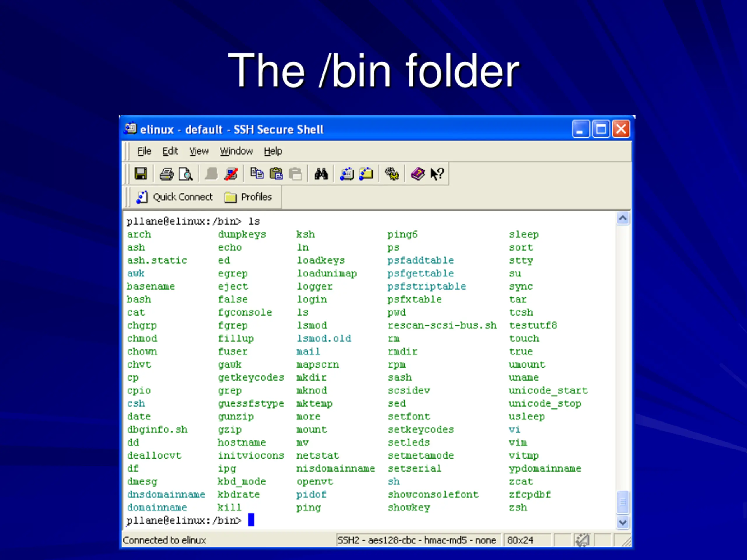
Task: Click the status bar connection icon
Action: pos(582,540)
